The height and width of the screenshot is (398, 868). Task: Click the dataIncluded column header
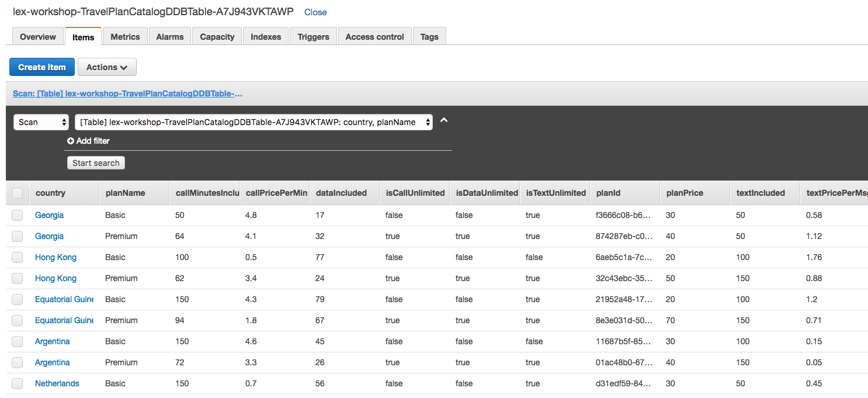click(x=345, y=193)
